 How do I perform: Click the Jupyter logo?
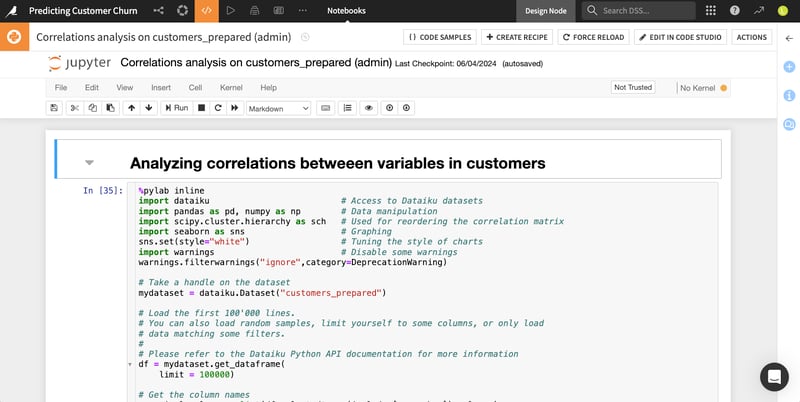80,63
